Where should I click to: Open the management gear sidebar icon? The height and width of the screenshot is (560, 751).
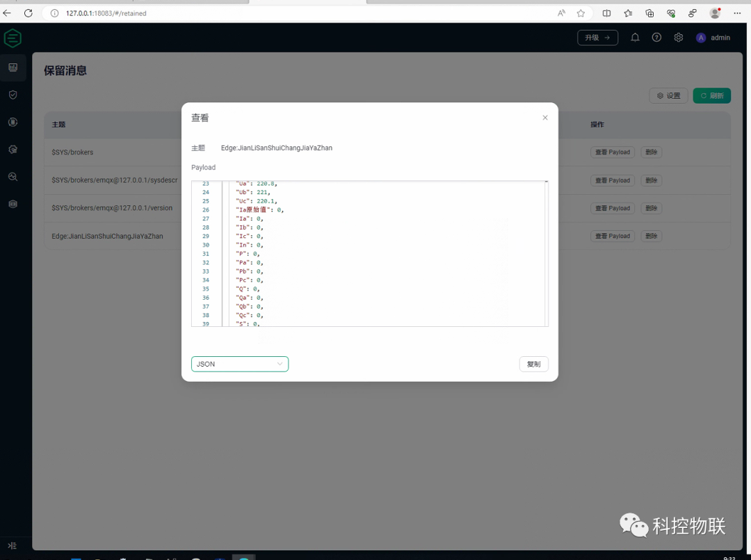click(13, 150)
